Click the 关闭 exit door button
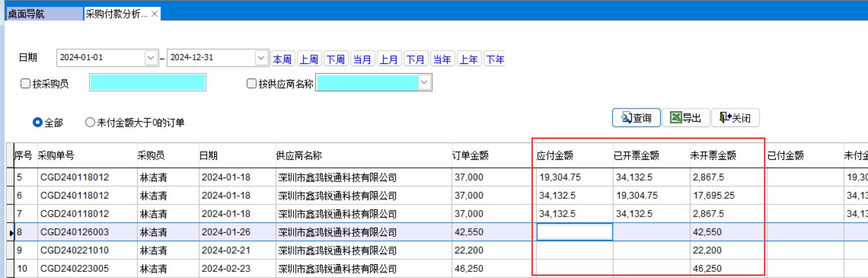 pos(735,118)
